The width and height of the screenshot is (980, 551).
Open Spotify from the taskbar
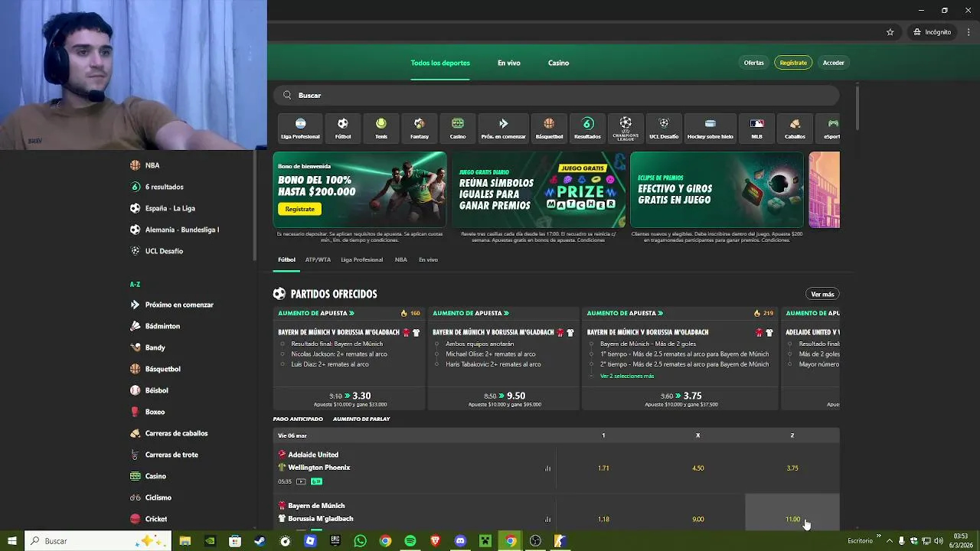410,541
